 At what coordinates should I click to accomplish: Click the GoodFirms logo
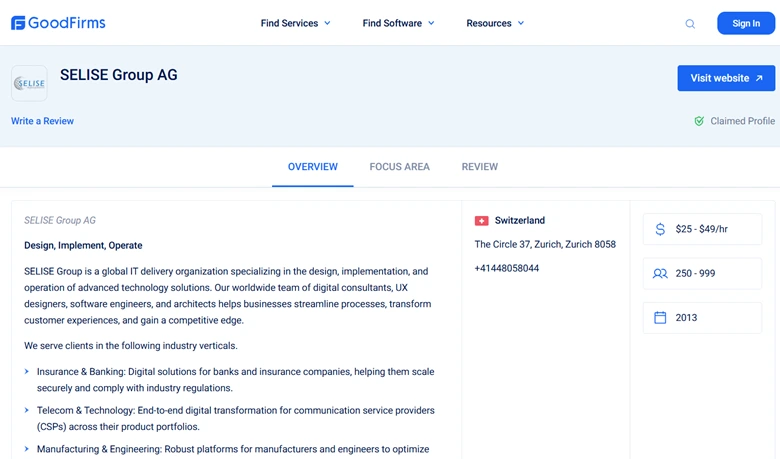pyautogui.click(x=58, y=23)
